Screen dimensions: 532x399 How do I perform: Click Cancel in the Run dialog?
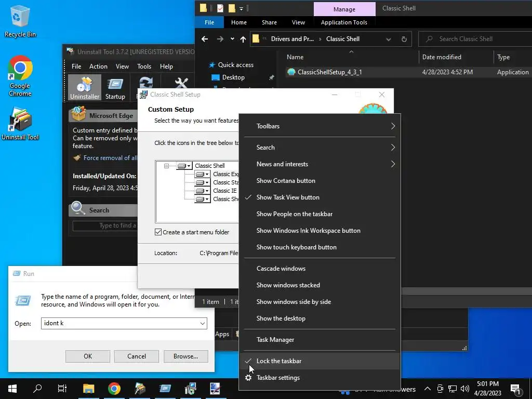[137, 356]
